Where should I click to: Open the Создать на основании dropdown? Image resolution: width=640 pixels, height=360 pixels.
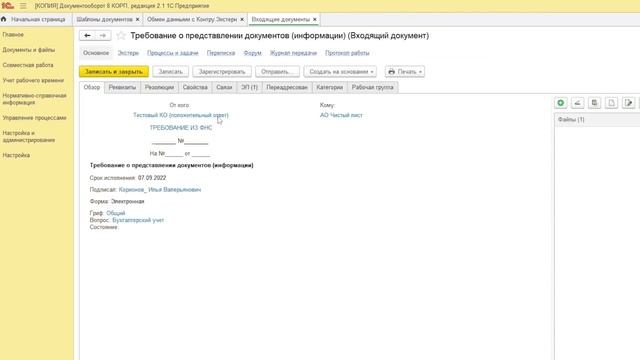tap(340, 71)
